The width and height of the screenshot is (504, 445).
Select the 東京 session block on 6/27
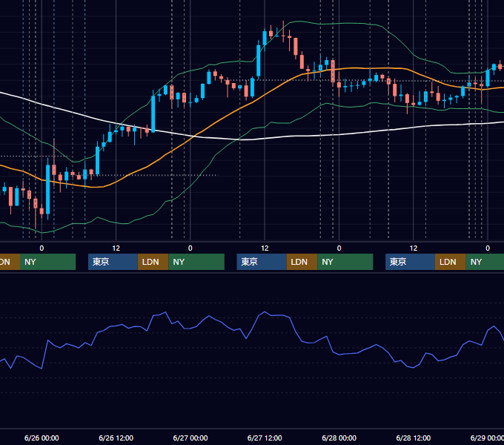[x=262, y=262]
